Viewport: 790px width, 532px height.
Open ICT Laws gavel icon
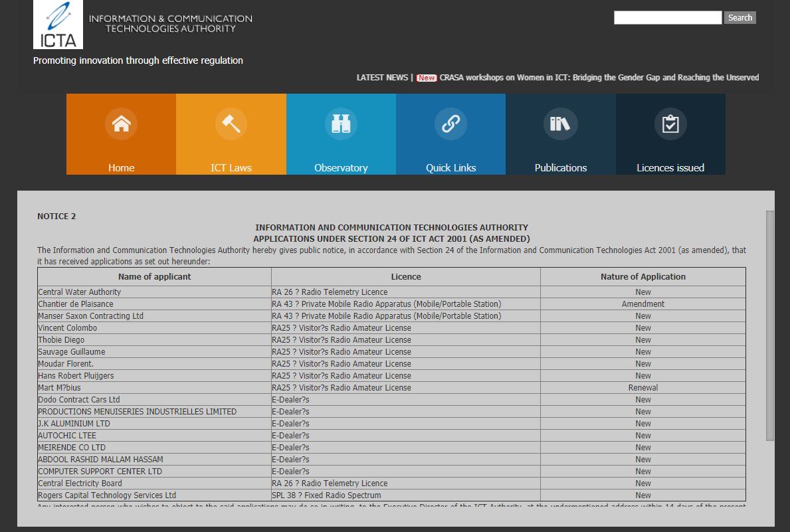tap(231, 124)
